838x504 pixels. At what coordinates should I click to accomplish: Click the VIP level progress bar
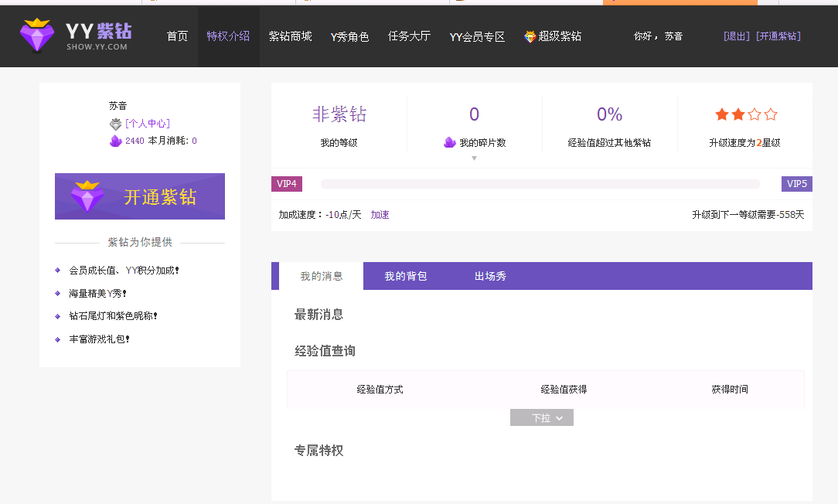(540, 184)
